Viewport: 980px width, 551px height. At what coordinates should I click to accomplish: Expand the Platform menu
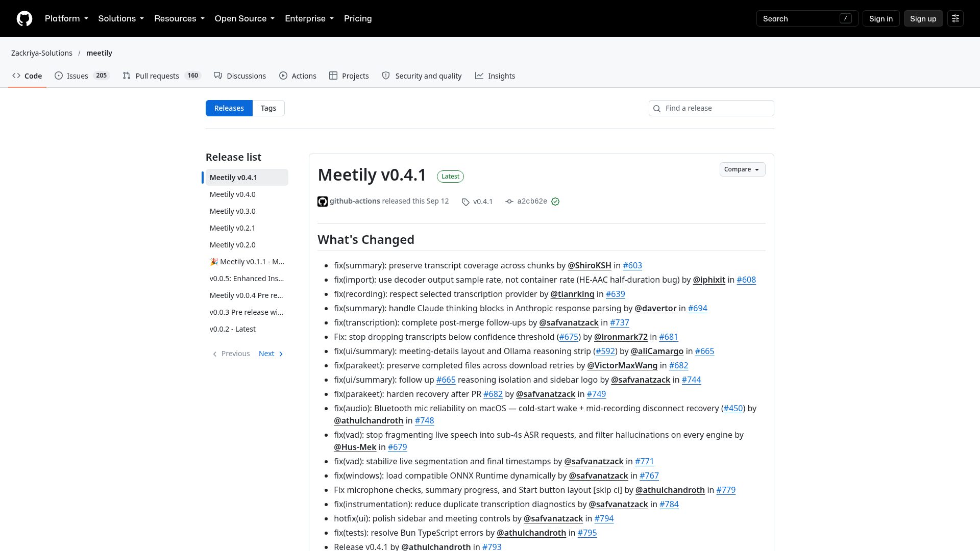pos(66,18)
